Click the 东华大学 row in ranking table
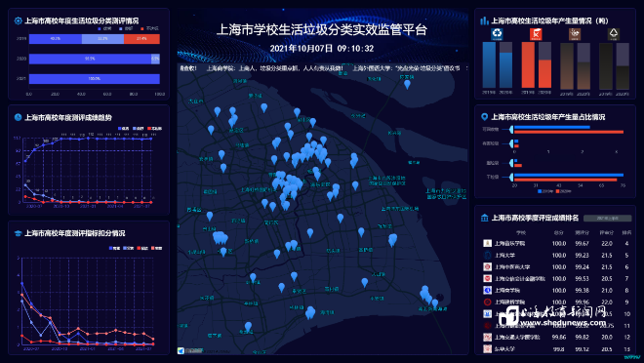This screenshot has width=644, height=363. [557, 348]
